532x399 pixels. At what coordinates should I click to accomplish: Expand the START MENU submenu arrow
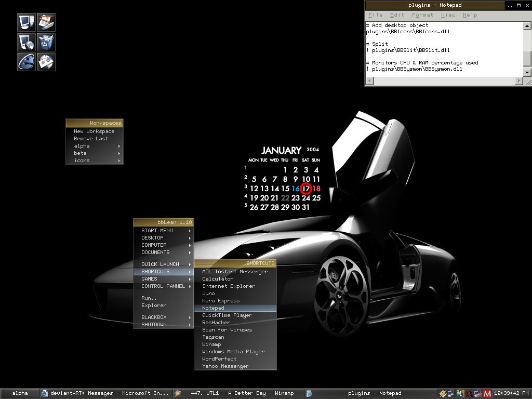point(190,231)
